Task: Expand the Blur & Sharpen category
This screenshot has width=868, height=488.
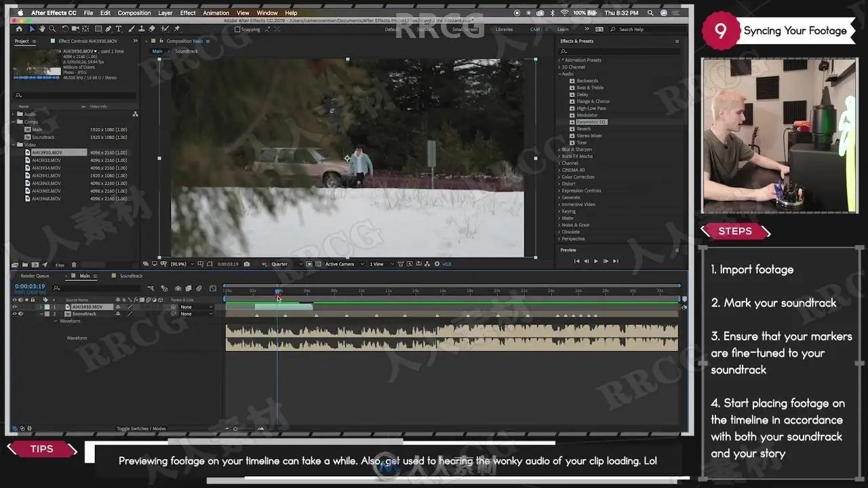Action: pyautogui.click(x=559, y=149)
